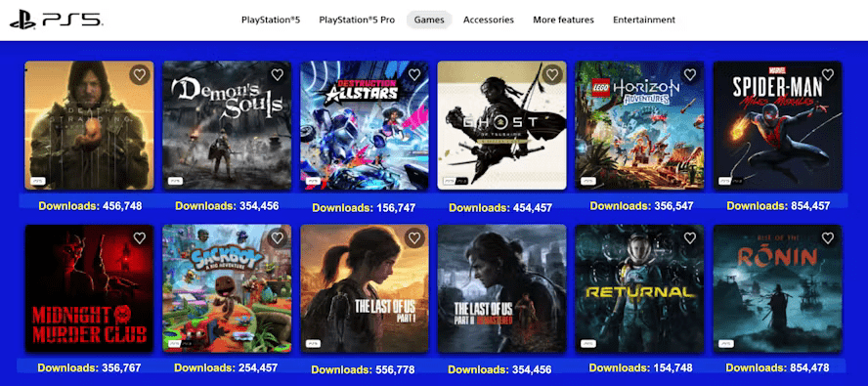Favorite Death Stranding with its heart icon
Screen dimensions: 868x386
140,75
